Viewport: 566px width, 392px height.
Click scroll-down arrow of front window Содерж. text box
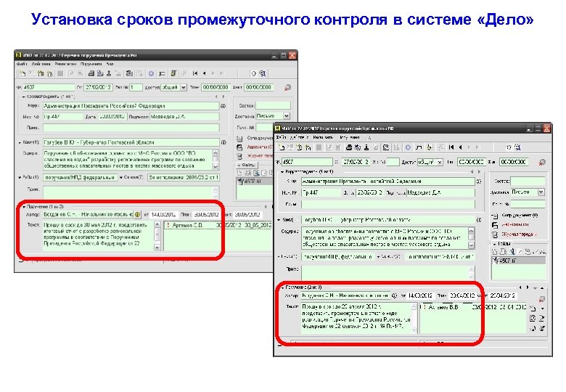[471, 245]
